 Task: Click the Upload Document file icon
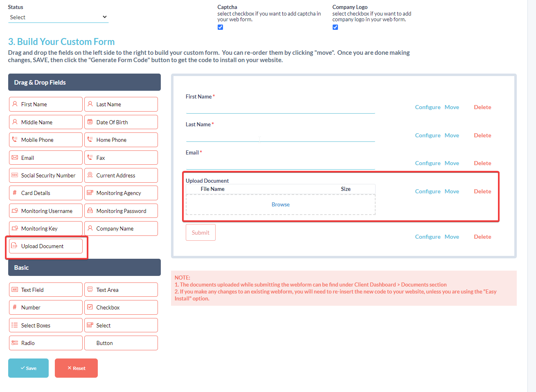[14, 246]
